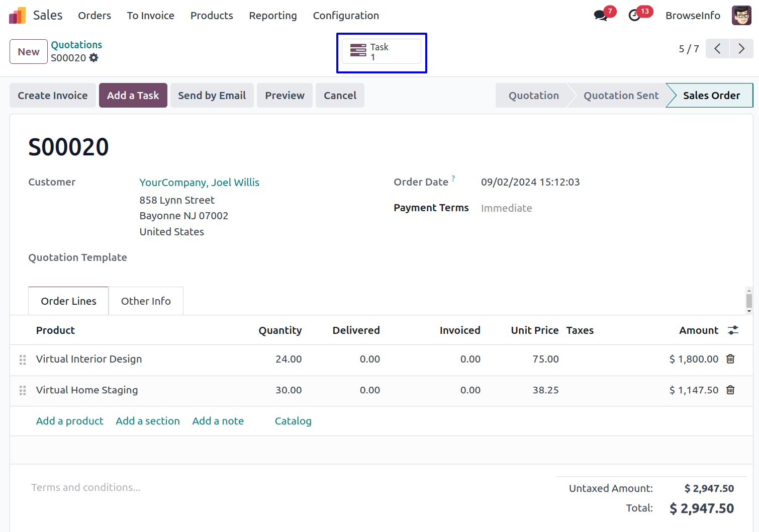Open the Task smart button
Viewport: 759px width, 532px height.
tap(382, 52)
